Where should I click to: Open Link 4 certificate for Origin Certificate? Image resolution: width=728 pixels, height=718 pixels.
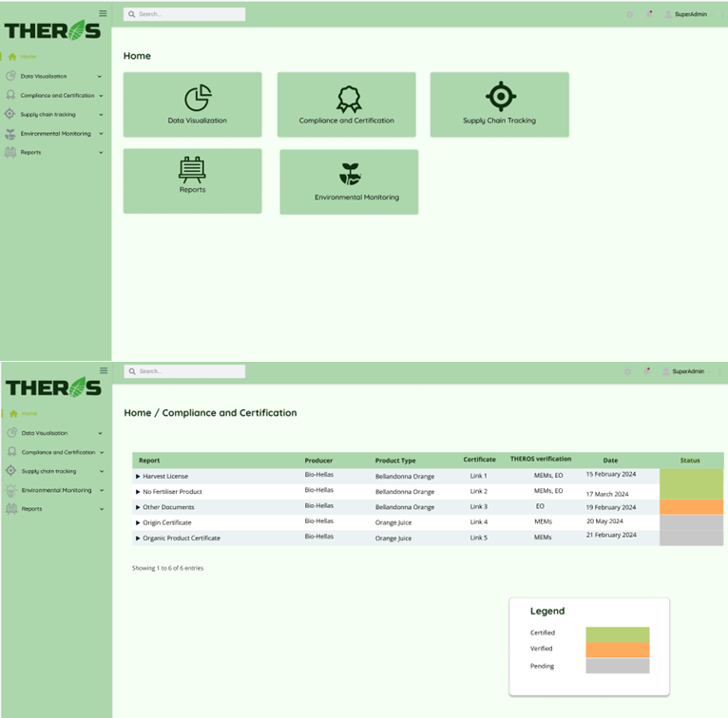tap(478, 522)
